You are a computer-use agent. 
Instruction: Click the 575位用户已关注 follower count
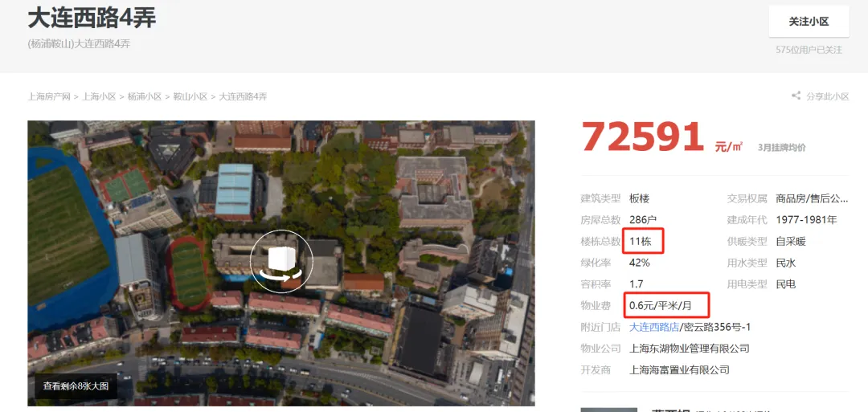pos(809,50)
